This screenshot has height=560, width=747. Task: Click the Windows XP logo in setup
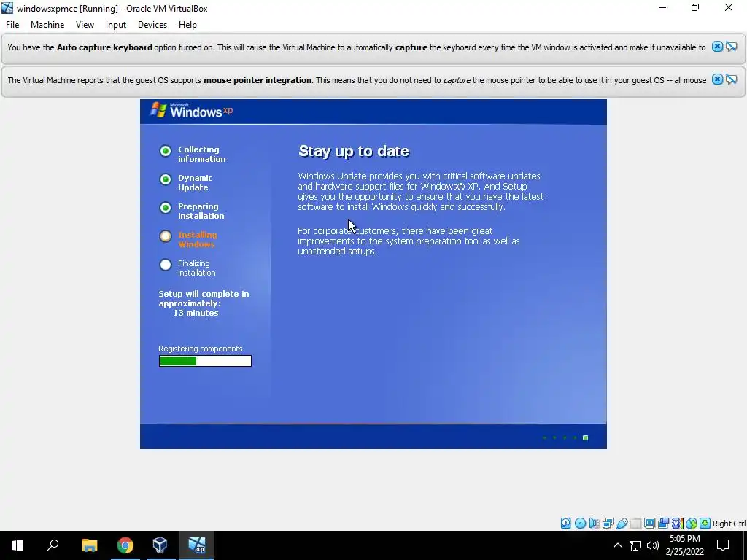click(x=191, y=111)
